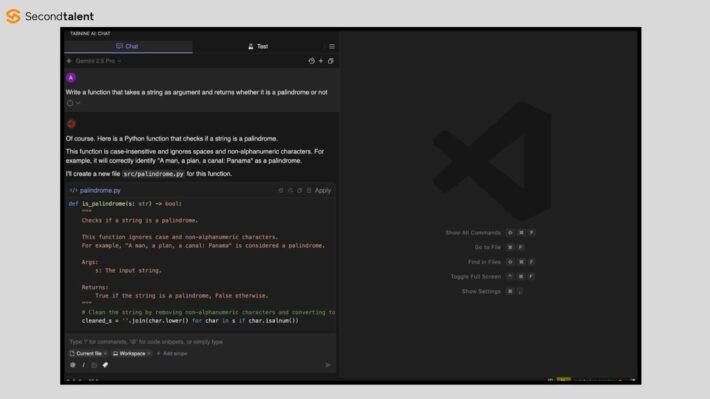Click the Find in Files shortcut text

click(485, 262)
